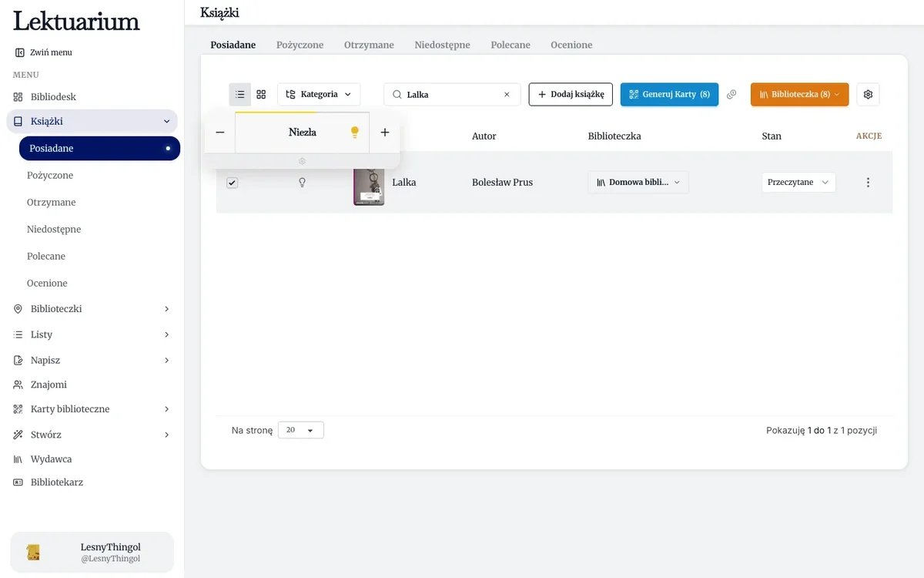
Task: Uncheck the Lalka row checkbox
Action: (232, 183)
